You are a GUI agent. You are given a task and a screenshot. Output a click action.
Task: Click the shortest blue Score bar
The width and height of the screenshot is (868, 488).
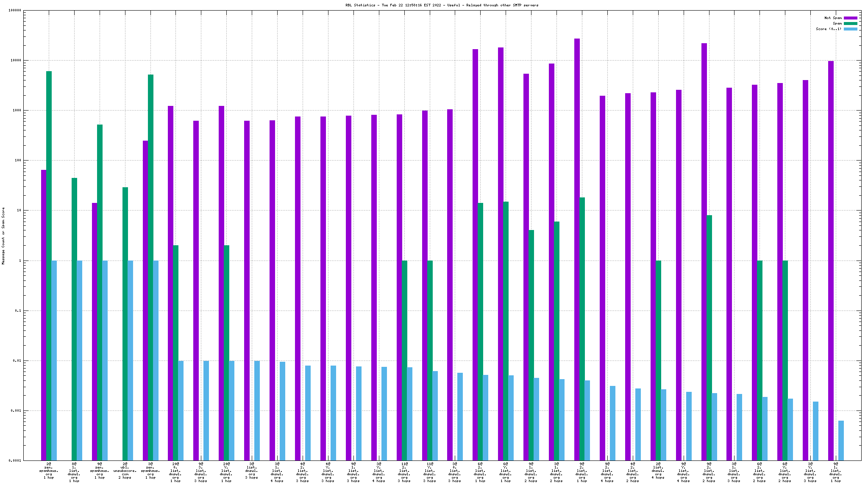841,441
